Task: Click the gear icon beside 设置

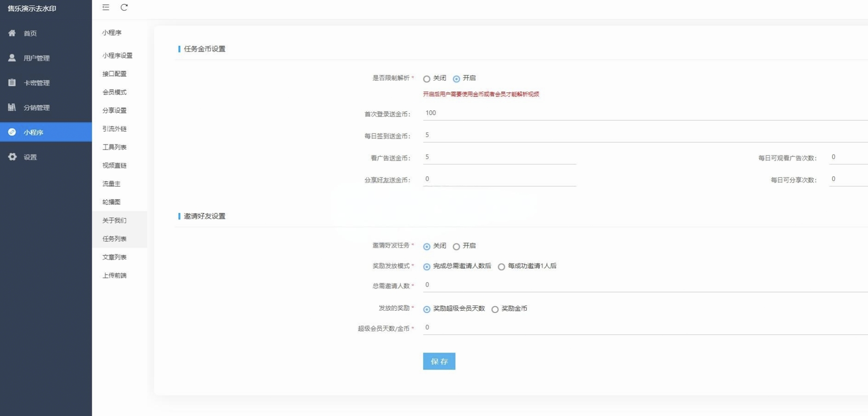Action: click(x=12, y=157)
